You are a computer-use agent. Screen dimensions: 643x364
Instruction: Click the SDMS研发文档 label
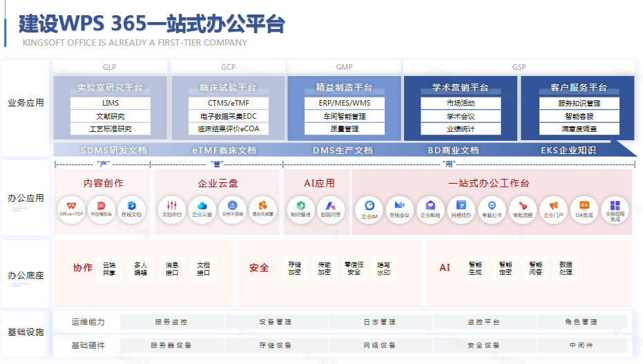pos(113,151)
